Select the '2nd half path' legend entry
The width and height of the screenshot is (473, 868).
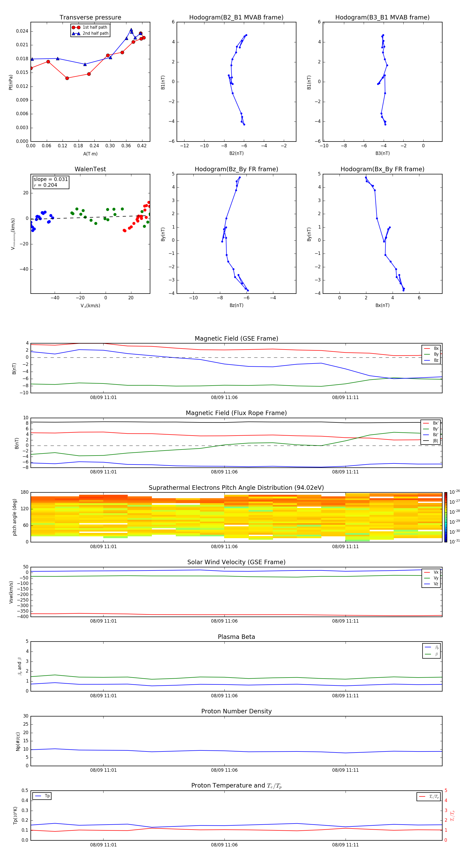click(90, 33)
